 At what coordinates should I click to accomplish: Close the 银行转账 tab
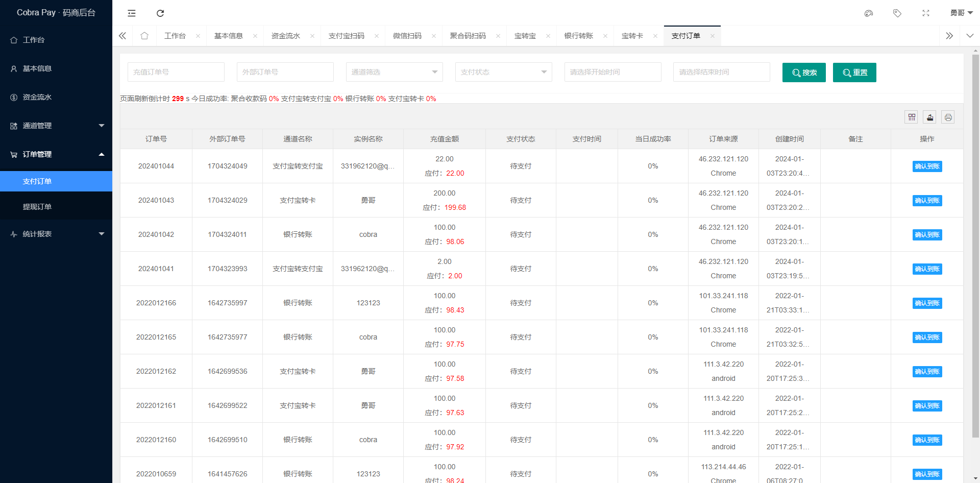[x=605, y=36]
